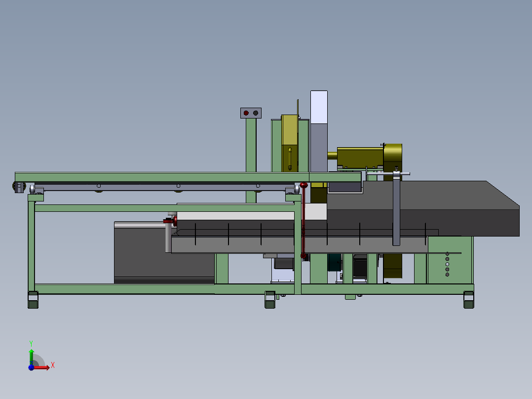Viewport: 532px width, 399px height.
Task: Click the red X axis arrow of the triad
Action: coord(42,367)
